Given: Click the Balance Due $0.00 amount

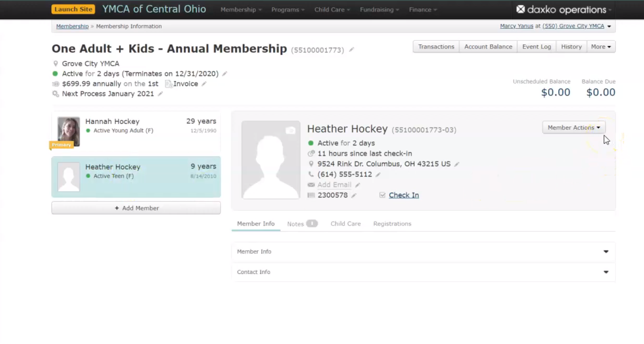Looking at the screenshot, I should coord(601,92).
